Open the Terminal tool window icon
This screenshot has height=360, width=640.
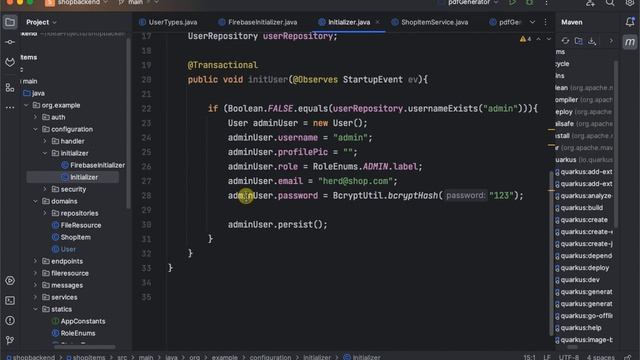10,300
